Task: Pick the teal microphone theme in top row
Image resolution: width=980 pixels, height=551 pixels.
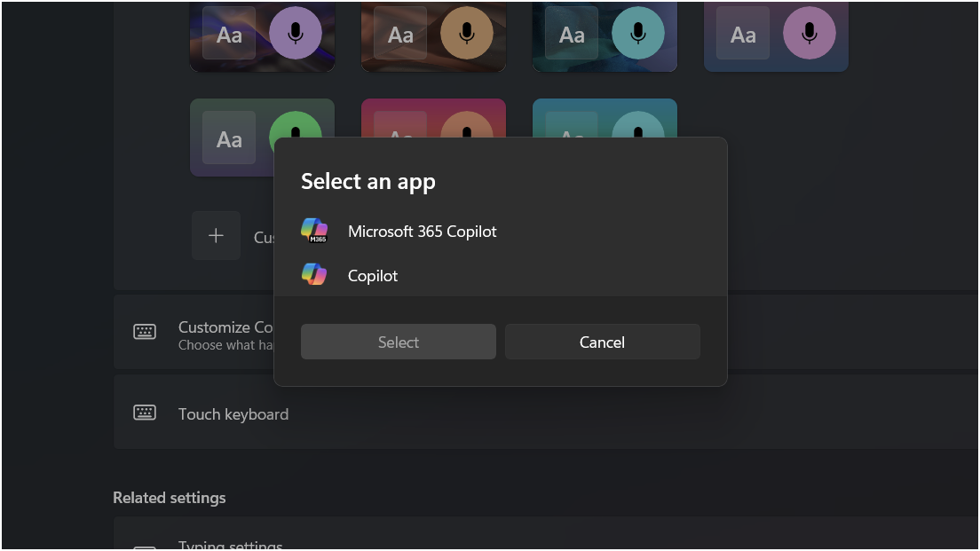Action: tap(605, 35)
